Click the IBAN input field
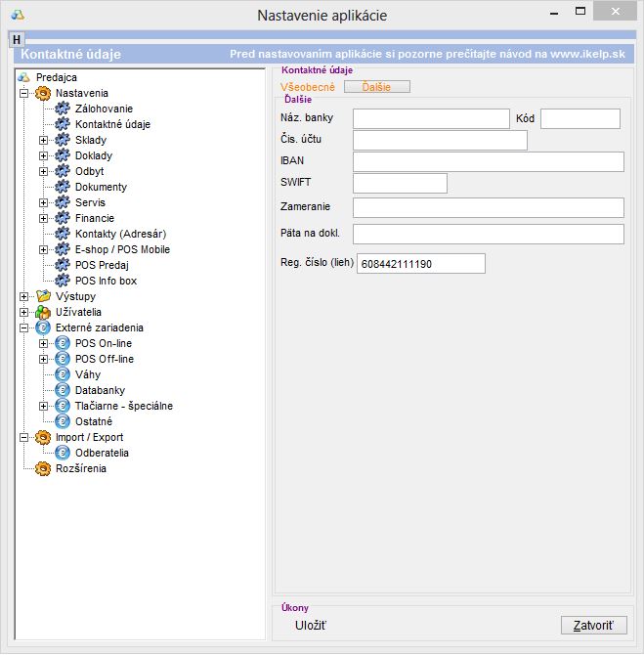644x655 pixels. (x=488, y=161)
